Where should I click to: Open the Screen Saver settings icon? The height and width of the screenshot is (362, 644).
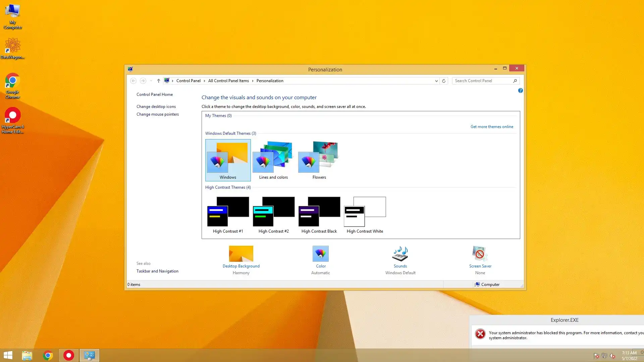[480, 254]
